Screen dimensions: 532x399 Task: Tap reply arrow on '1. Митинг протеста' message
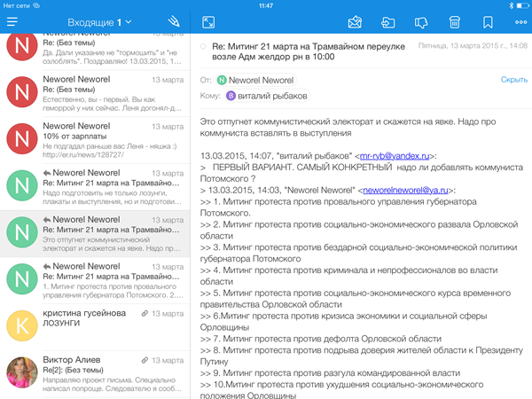46,267
